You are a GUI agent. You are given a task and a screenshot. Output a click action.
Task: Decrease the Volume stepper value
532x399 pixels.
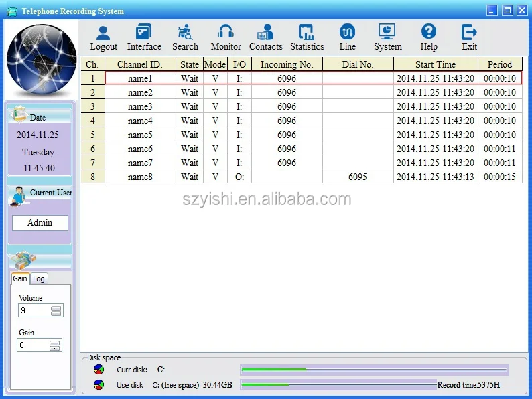56,313
